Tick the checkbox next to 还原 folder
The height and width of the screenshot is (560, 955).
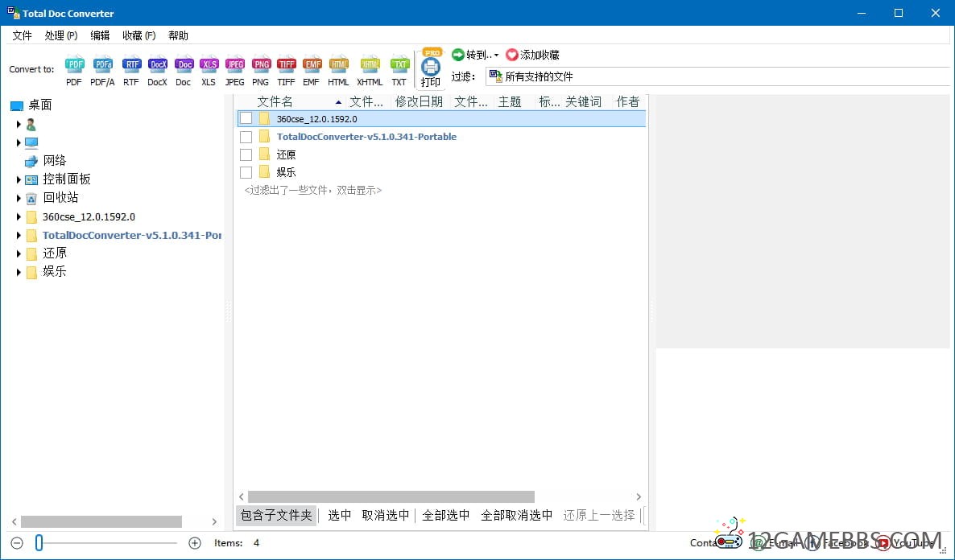pyautogui.click(x=246, y=154)
